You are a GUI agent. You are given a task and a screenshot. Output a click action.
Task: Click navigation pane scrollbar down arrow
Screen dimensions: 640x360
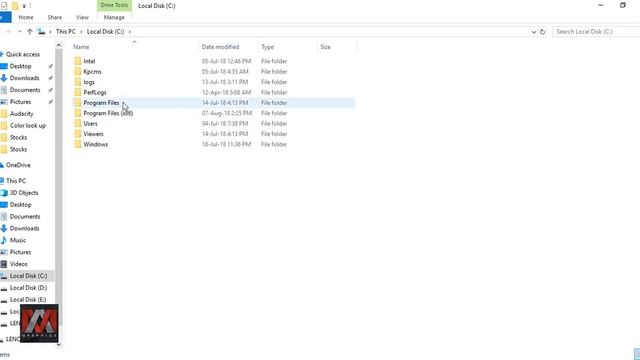pos(59,344)
